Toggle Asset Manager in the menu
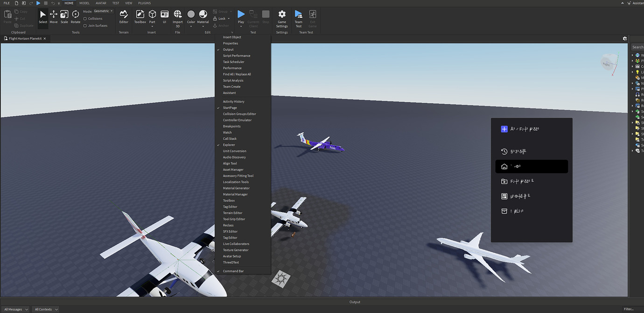Screen dimensions: 644x313 [243, 170]
